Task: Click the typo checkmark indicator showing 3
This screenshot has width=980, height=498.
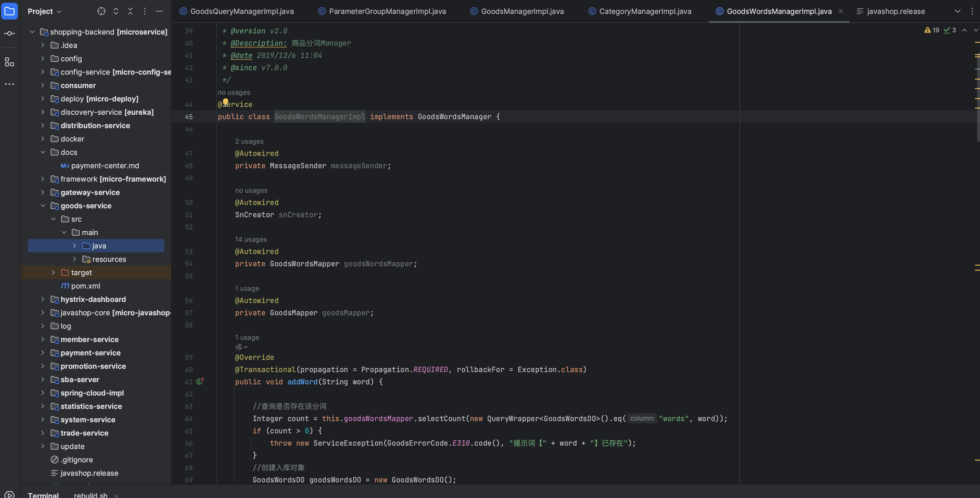Action: tap(950, 30)
